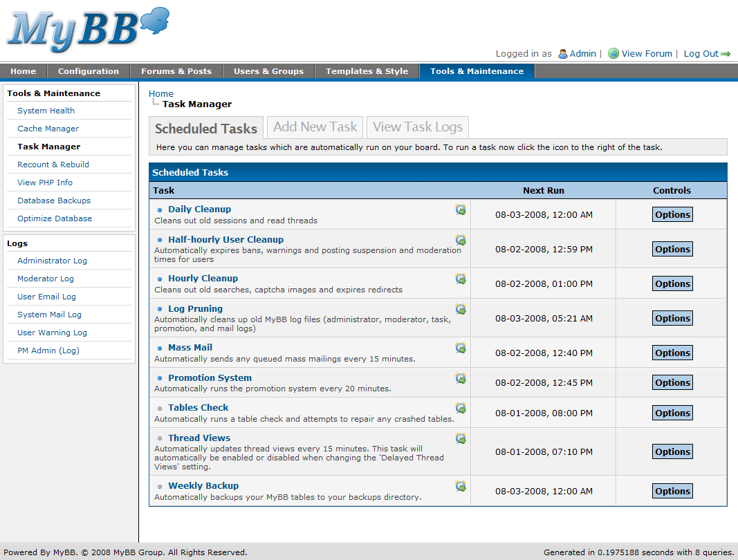738x560 pixels.
Task: Open Options for Daily Cleanup
Action: pyautogui.click(x=672, y=214)
